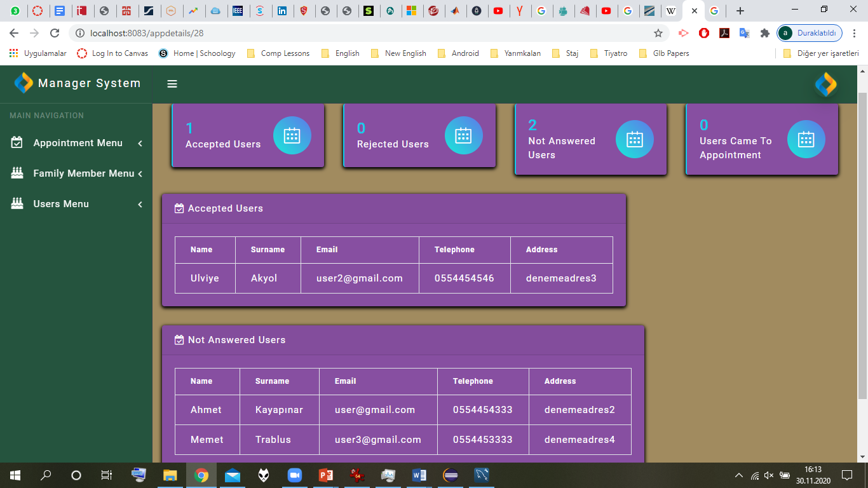868x488 pixels.
Task: Select telephone 0554454546 in Accepted Users
Action: point(465,278)
